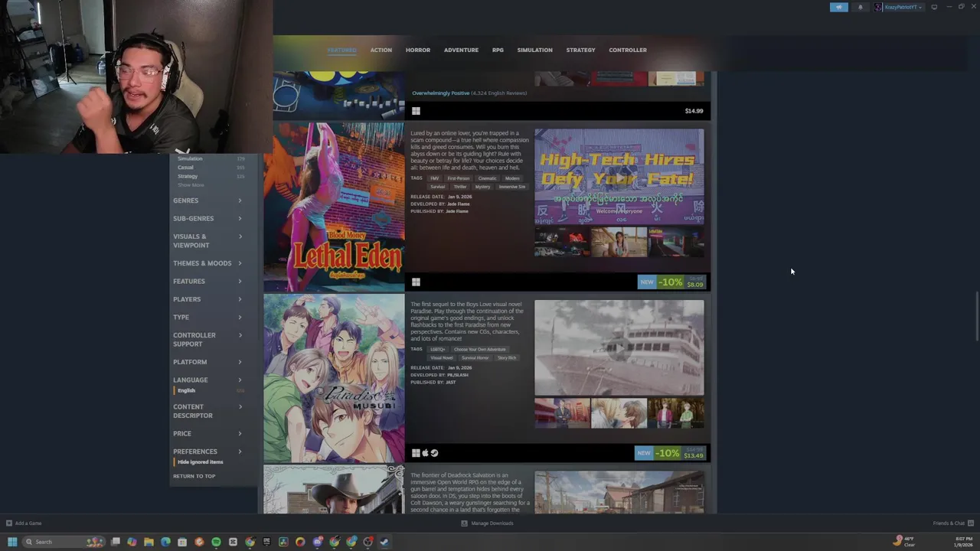Expand the Controller Support filter
The height and width of the screenshot is (551, 980).
click(x=207, y=339)
